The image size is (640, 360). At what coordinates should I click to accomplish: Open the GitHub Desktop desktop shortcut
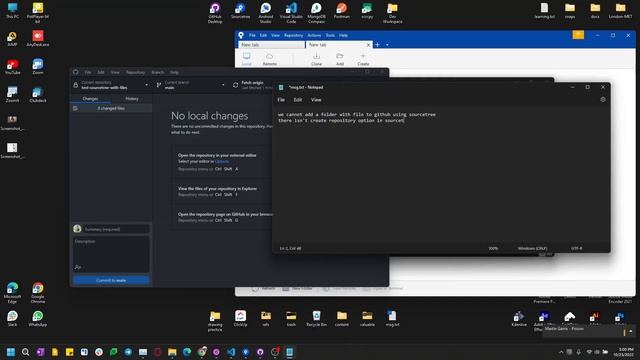tap(215, 13)
